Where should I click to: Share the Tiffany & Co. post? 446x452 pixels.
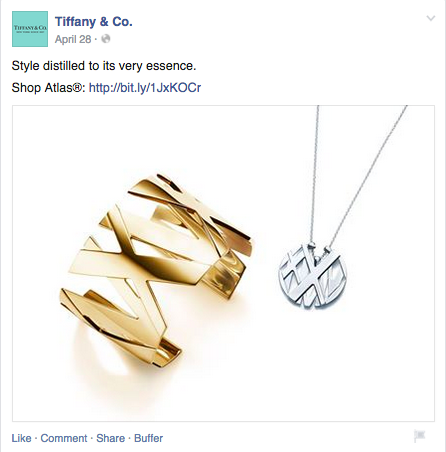pyautogui.click(x=110, y=438)
